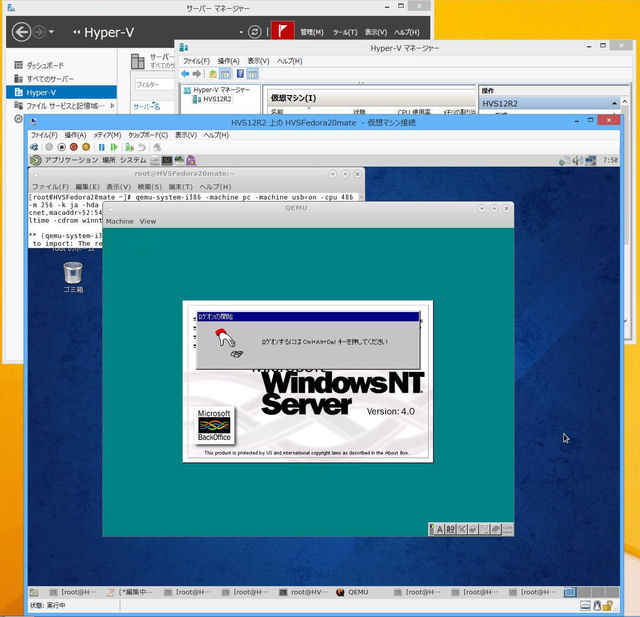The image size is (640, 617).
Task: Pause the virtual machine with the blue pause button
Action: (102, 147)
